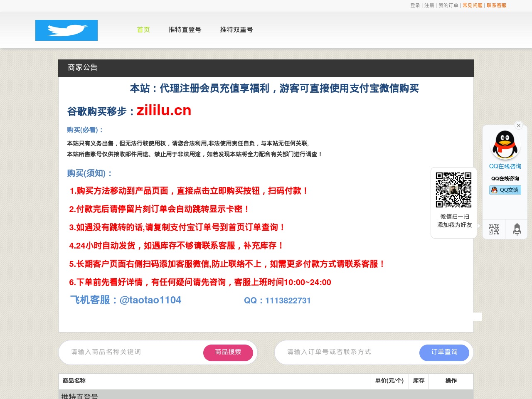Viewport: 532px width, 399px height.
Task: Click the QQ在线咨询 blue text link
Action: 505,166
